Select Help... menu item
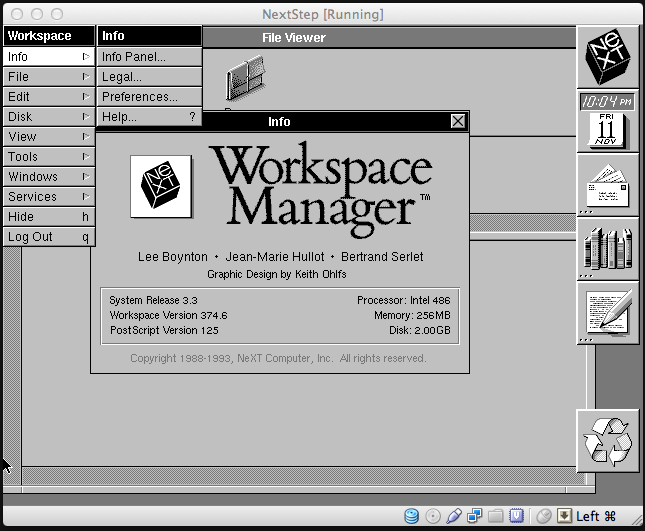Screen dimensions: 645x531 point(149,117)
